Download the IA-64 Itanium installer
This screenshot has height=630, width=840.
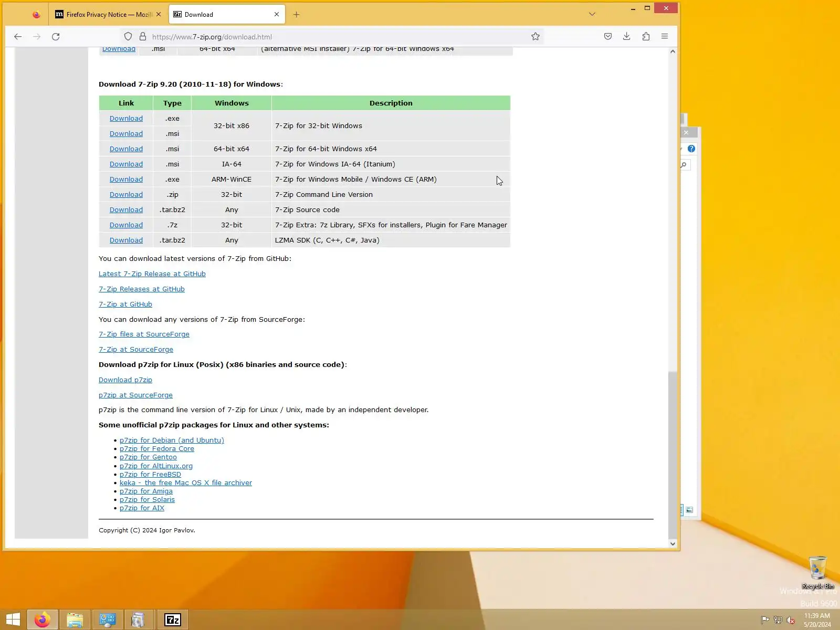(x=126, y=164)
